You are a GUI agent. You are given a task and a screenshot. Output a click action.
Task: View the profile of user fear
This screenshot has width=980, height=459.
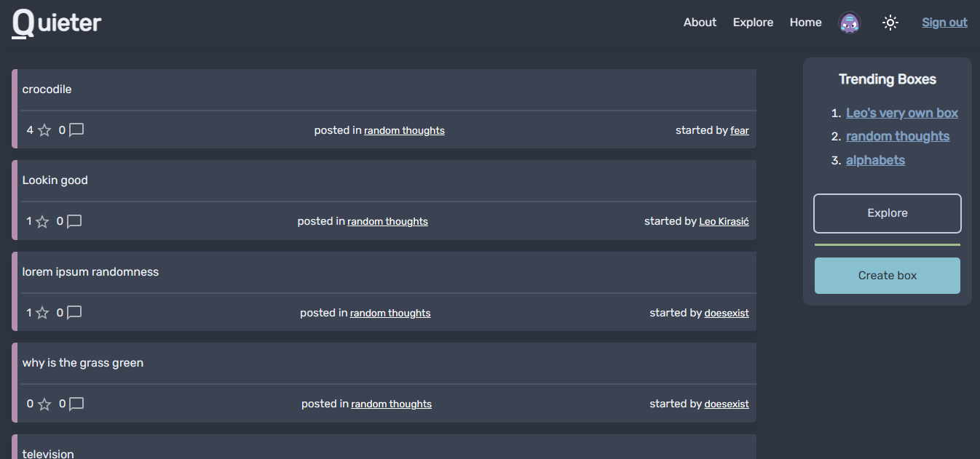740,131
